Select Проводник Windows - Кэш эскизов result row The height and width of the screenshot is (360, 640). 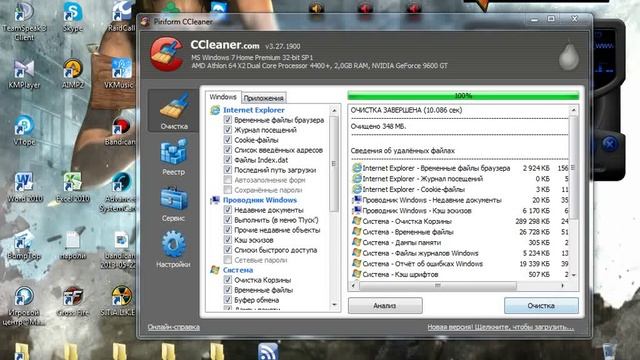460,211
